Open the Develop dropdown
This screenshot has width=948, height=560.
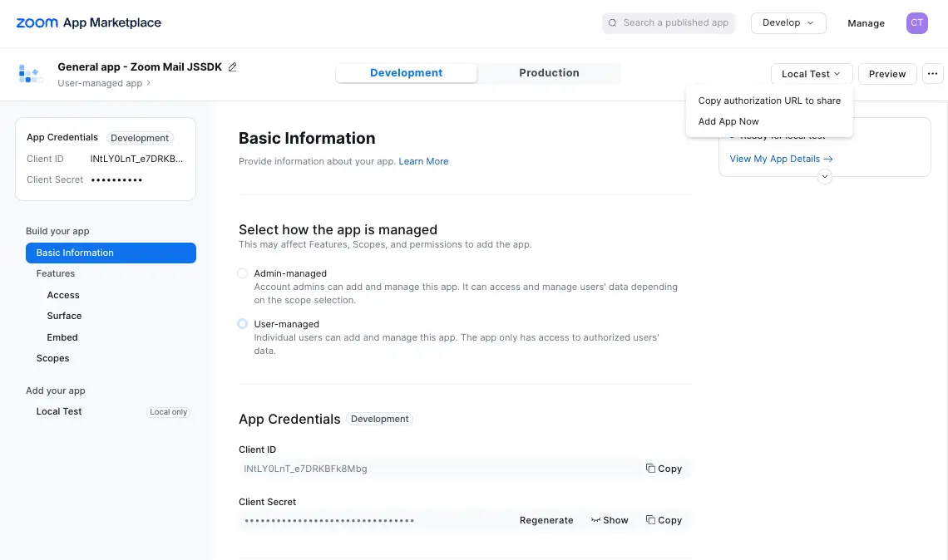tap(788, 23)
